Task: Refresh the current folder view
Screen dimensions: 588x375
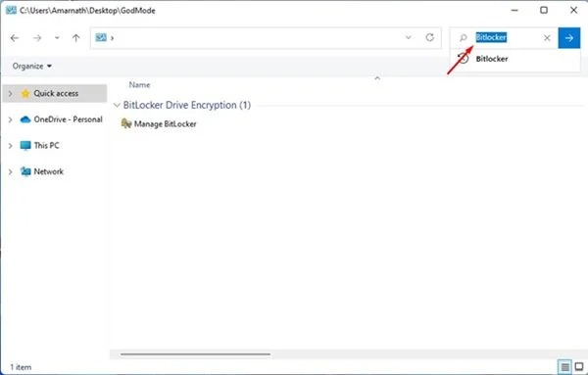Action: tap(430, 37)
